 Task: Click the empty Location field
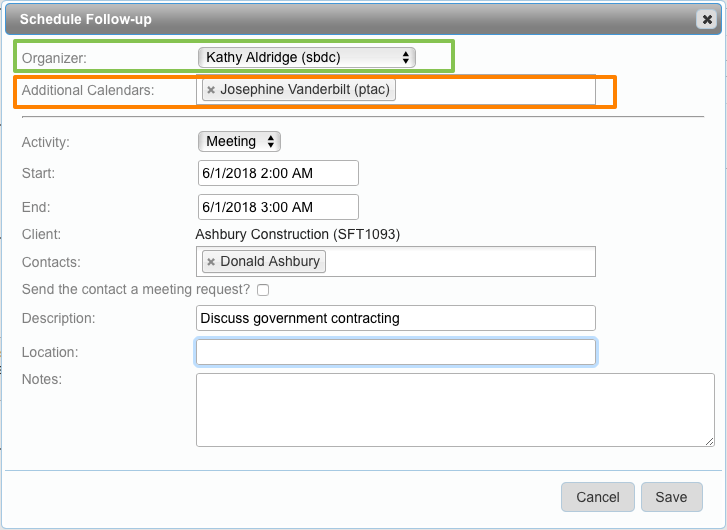pyautogui.click(x=395, y=352)
